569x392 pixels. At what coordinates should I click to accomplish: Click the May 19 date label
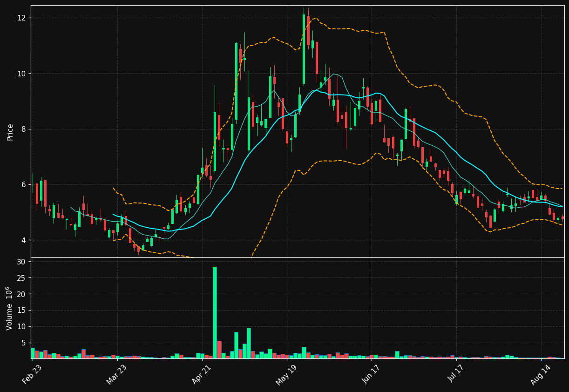[x=286, y=375]
